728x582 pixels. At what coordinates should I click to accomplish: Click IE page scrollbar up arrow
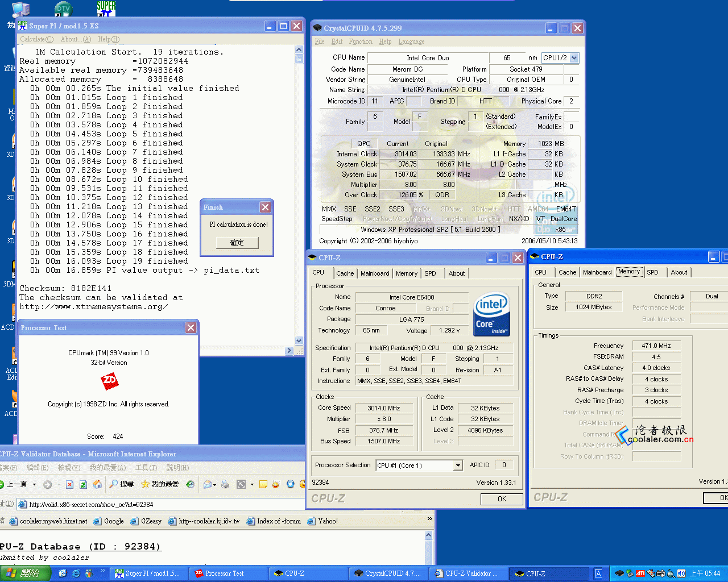(x=429, y=535)
